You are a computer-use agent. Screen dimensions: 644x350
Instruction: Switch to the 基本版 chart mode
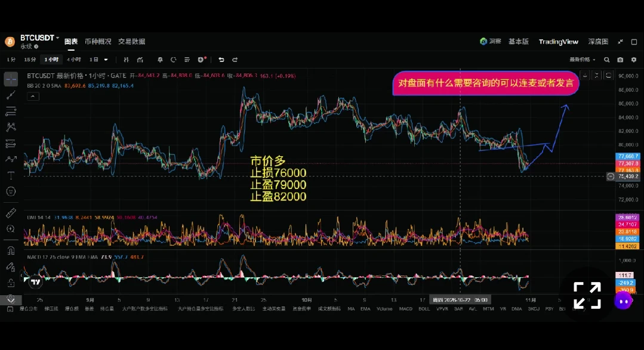tap(519, 42)
